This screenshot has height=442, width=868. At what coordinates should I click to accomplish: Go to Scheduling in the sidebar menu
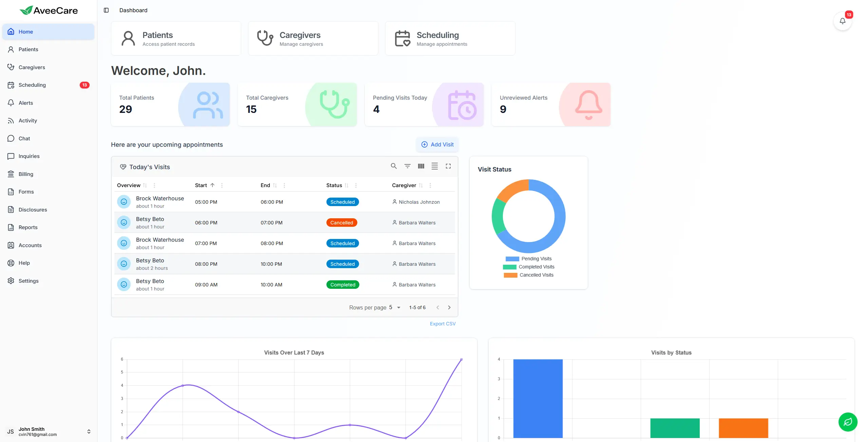32,85
